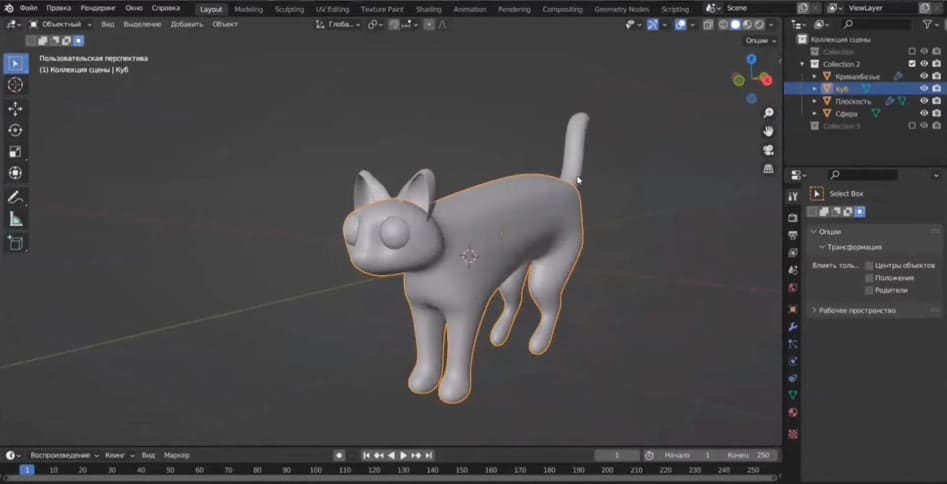Open the Material properties tab icon
This screenshot has height=484, width=947.
[793, 413]
